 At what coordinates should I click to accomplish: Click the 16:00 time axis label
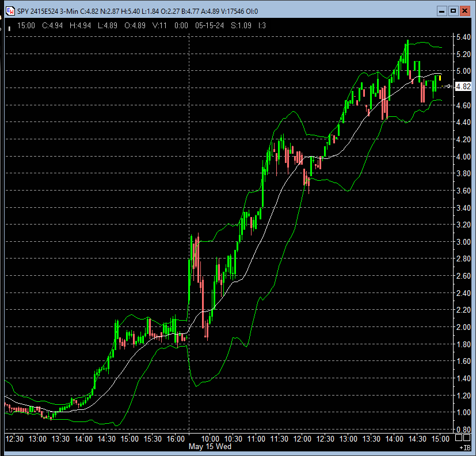176,439
